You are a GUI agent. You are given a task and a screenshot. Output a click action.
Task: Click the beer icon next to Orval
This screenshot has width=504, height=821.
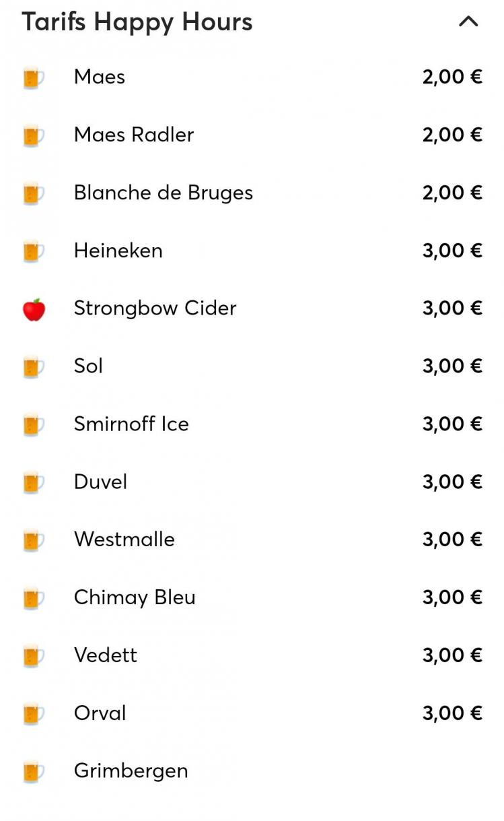33,713
